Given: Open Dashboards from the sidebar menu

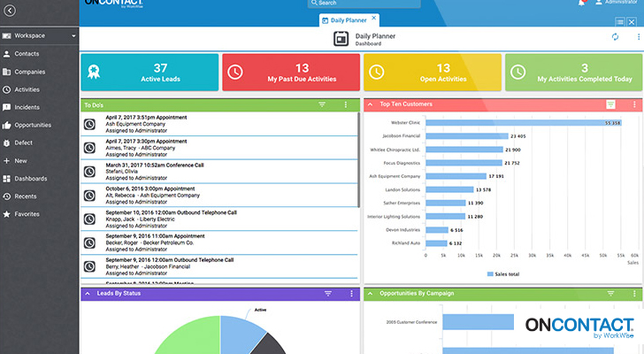Looking at the screenshot, I should click(x=30, y=178).
